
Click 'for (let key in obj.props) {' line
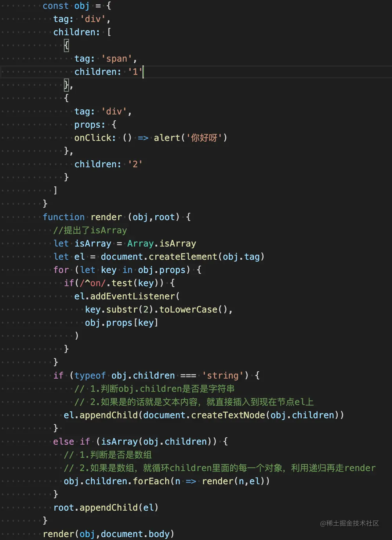(x=127, y=270)
